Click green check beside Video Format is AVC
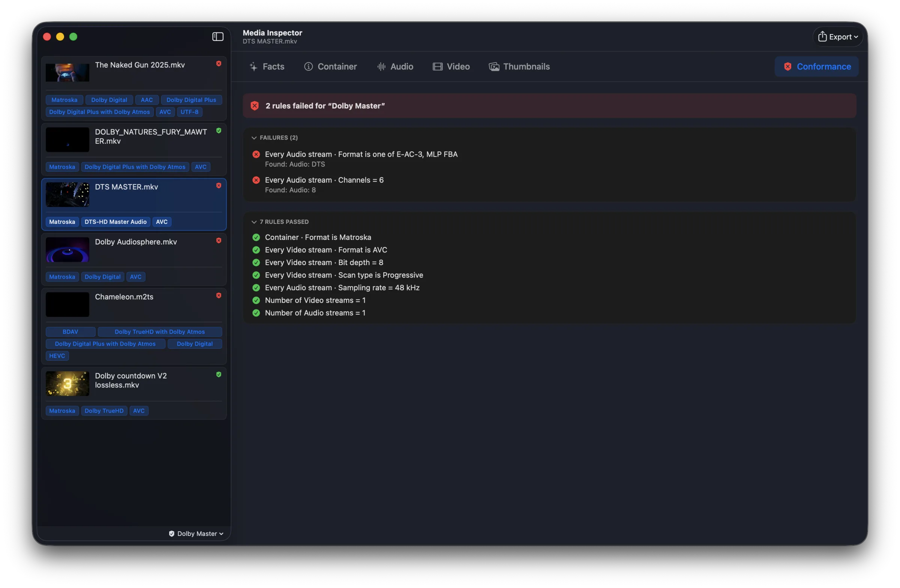The height and width of the screenshot is (588, 900). point(256,250)
